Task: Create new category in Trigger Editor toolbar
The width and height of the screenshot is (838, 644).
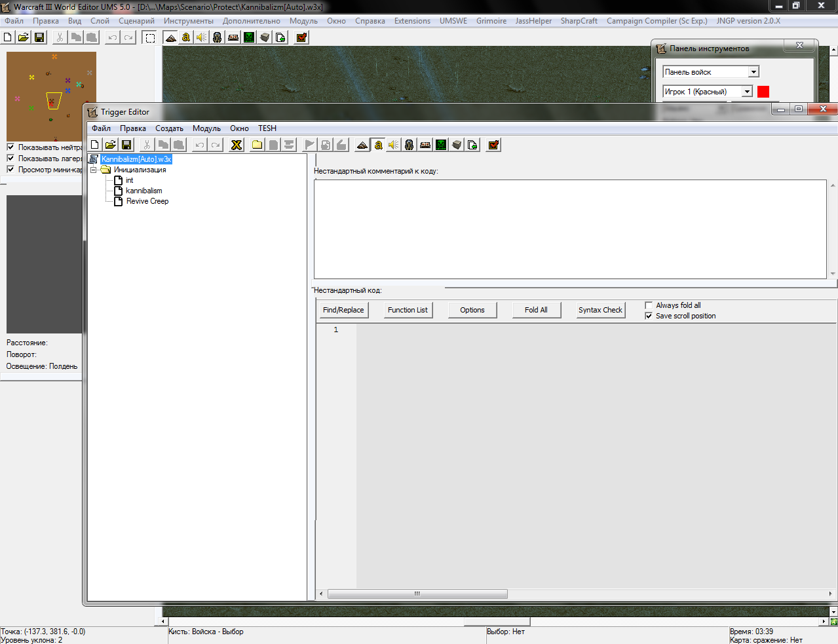Action: tap(257, 145)
